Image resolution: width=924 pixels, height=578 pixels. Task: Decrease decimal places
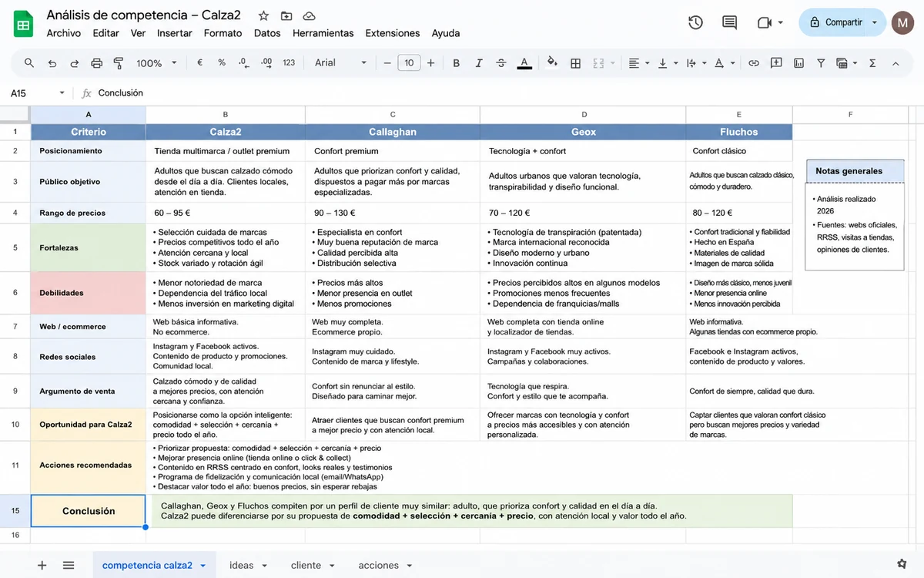[x=243, y=63]
